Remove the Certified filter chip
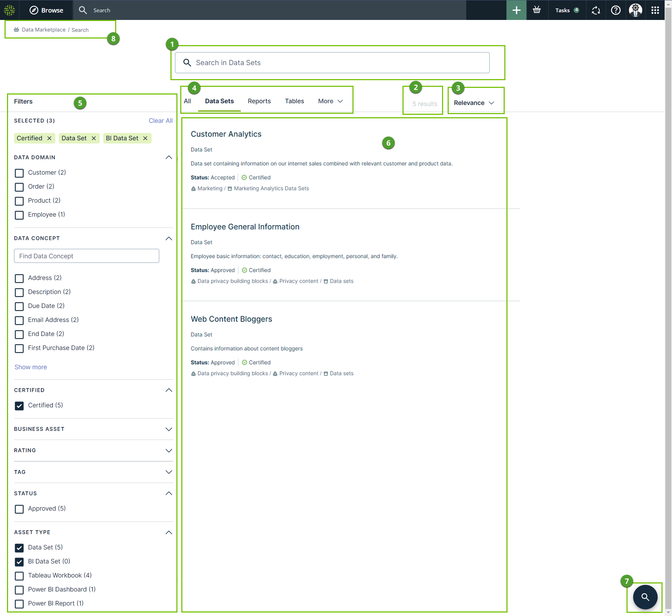672x616 pixels. (49, 138)
